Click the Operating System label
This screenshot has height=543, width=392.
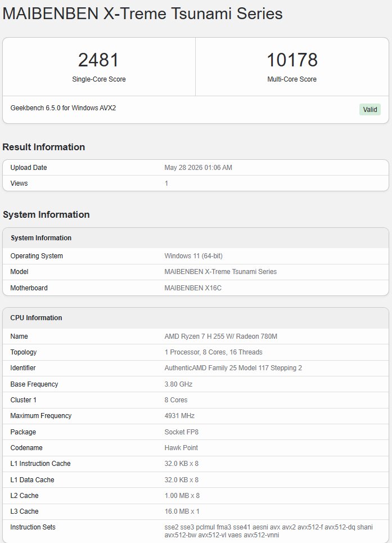click(x=37, y=256)
